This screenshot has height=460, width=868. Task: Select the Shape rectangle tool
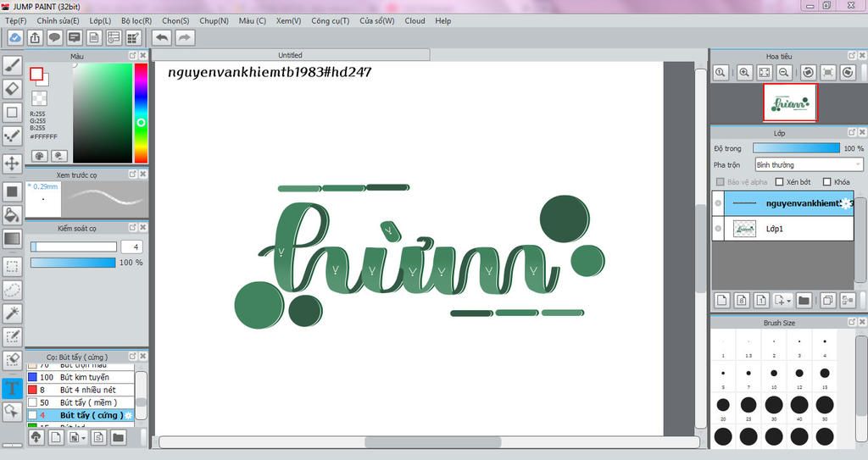[x=12, y=112]
